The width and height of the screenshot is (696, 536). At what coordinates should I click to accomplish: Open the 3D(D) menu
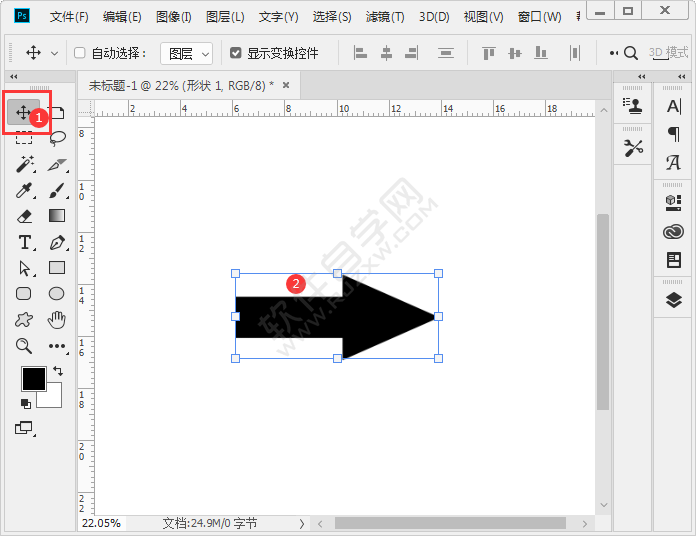pos(434,17)
